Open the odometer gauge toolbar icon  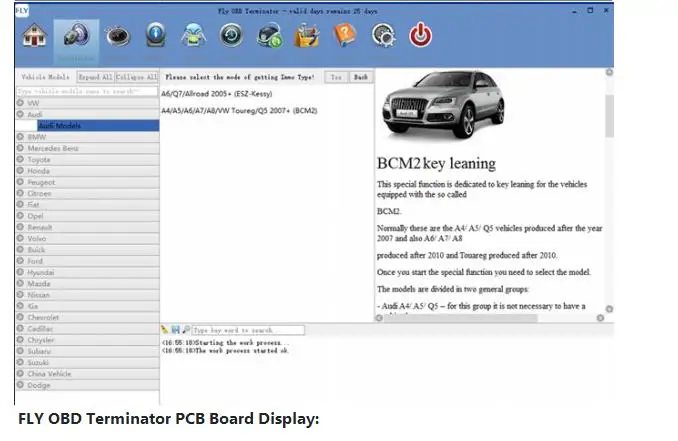118,36
